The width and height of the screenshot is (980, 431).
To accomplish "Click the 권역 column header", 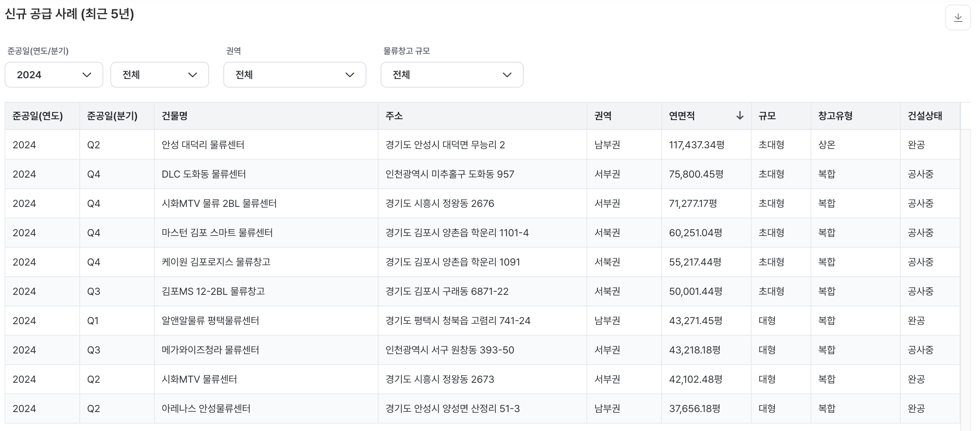I will pos(603,116).
